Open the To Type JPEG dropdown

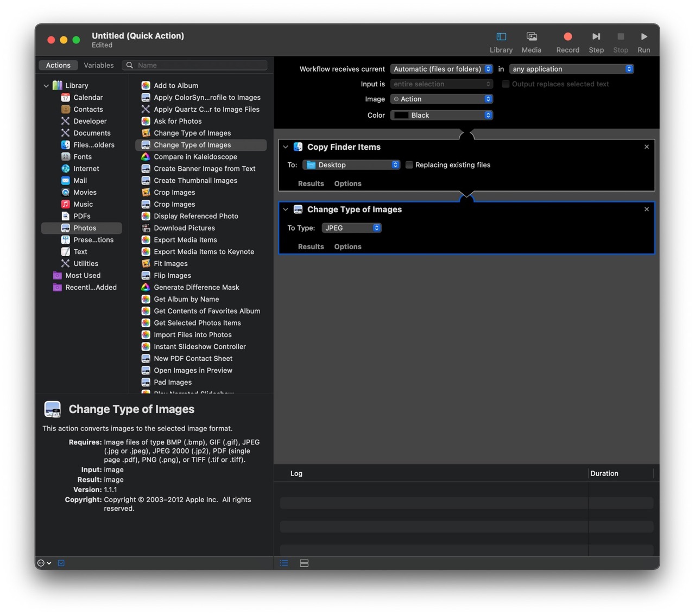tap(352, 228)
